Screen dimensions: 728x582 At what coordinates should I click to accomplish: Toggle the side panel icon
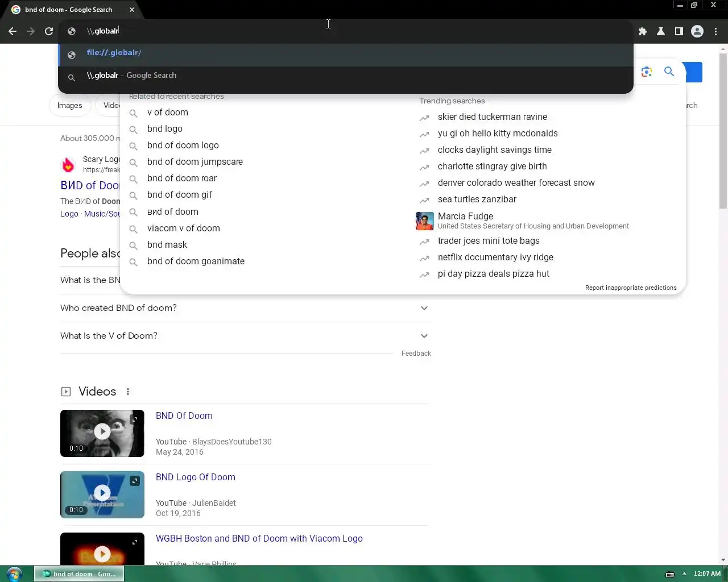click(679, 31)
